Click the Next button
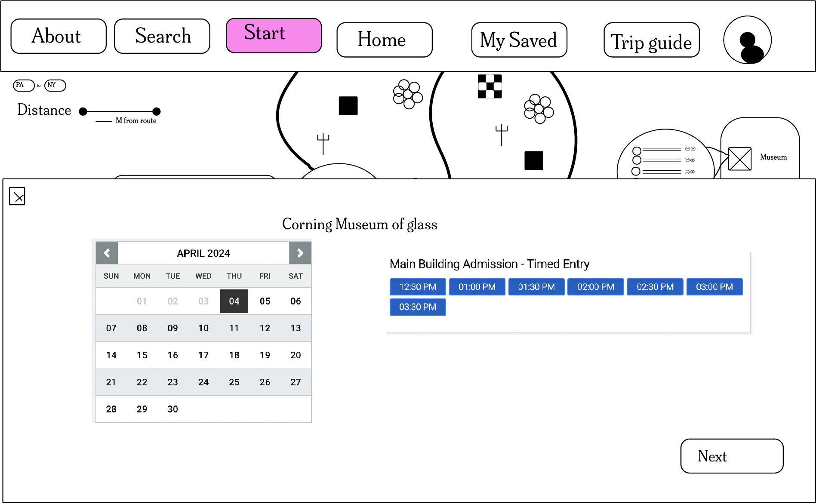The height and width of the screenshot is (504, 816). (732, 456)
